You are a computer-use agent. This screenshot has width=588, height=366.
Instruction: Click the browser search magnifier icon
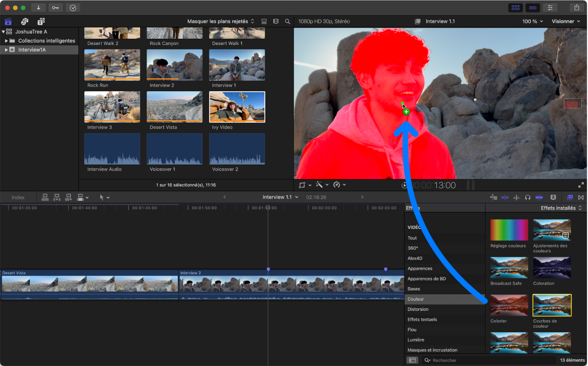tap(288, 21)
